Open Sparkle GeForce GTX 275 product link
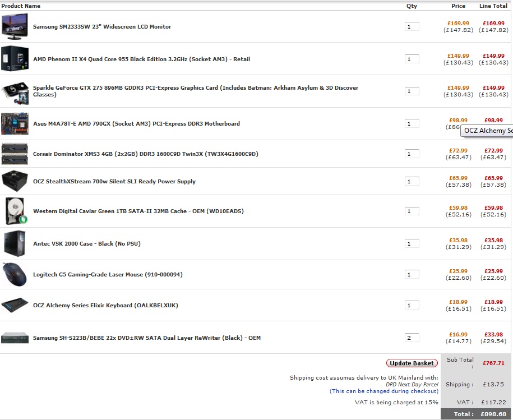 196,91
